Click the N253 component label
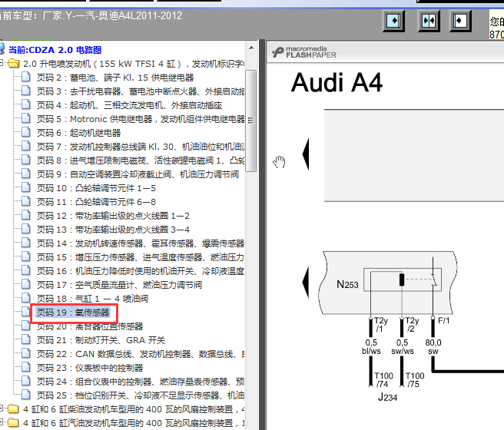The width and height of the screenshot is (504, 430). coord(347,284)
